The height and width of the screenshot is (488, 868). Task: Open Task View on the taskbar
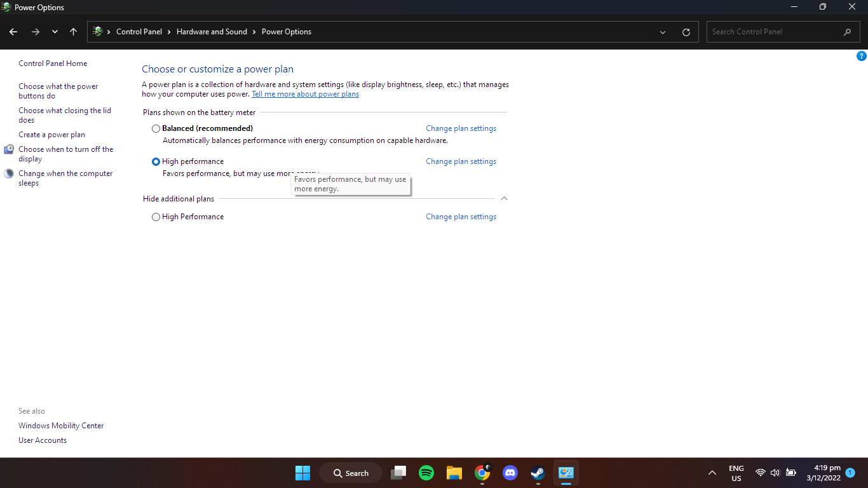[x=398, y=473]
